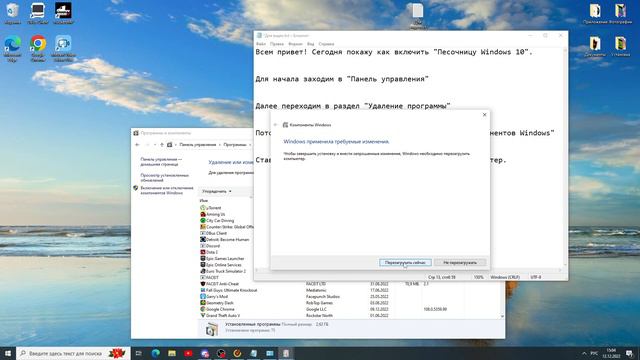Click Перезагрузить сейчас button
The width and height of the screenshot is (640, 360).
pos(405,262)
